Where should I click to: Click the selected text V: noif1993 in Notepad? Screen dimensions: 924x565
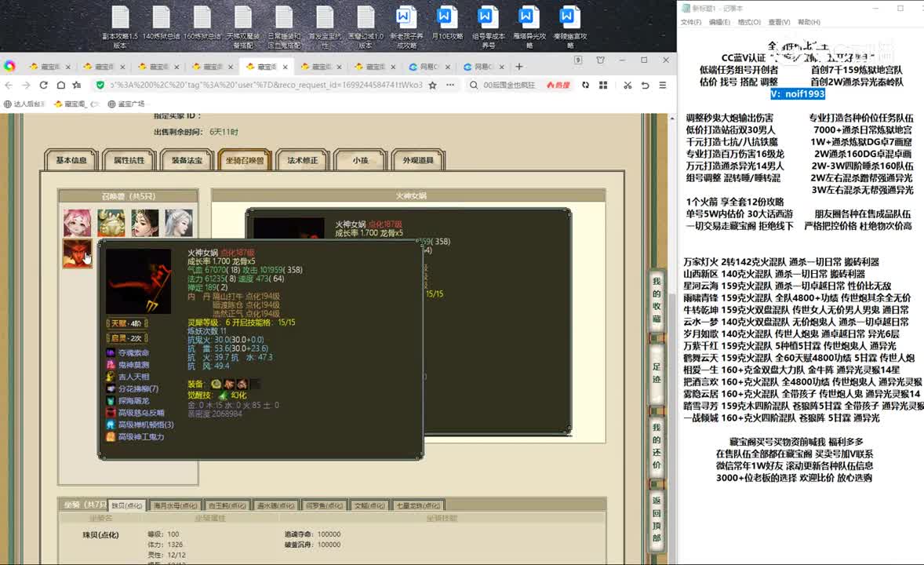(x=797, y=93)
